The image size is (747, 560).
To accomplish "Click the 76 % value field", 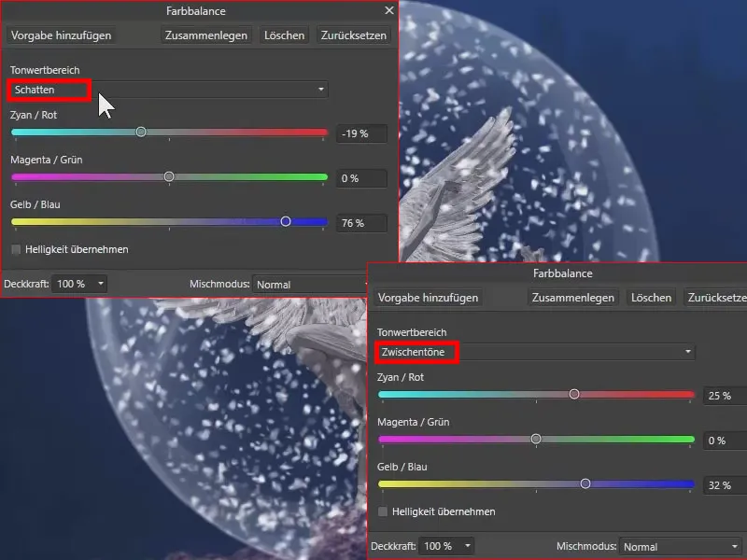I will pyautogui.click(x=361, y=223).
